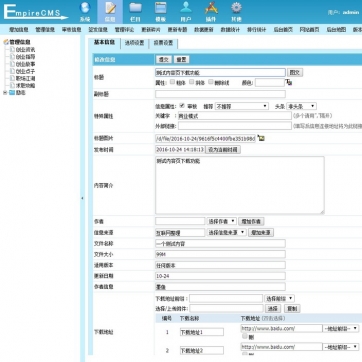Switch to the 投票设置 (vote settings) tab
The height and width of the screenshot is (362, 362).
(x=163, y=43)
